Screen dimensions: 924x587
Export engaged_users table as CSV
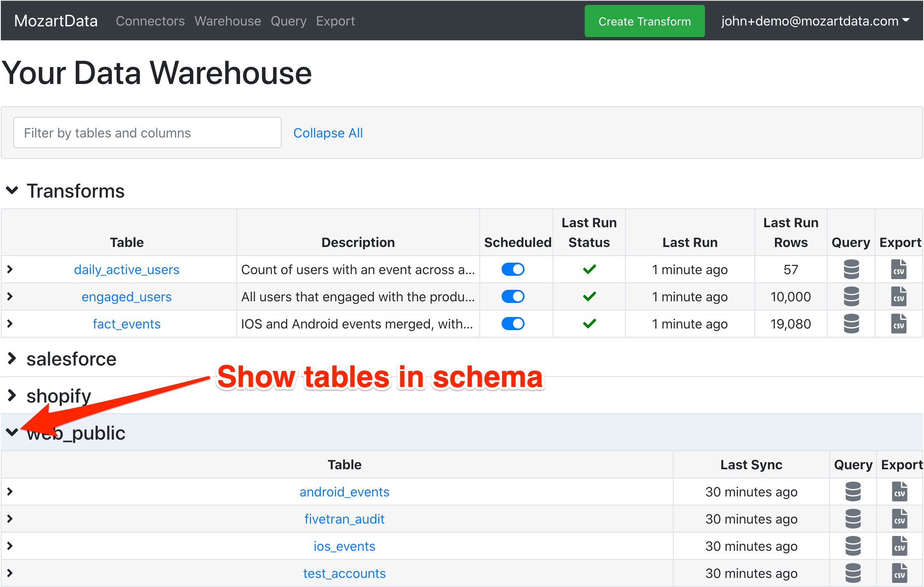(x=898, y=297)
